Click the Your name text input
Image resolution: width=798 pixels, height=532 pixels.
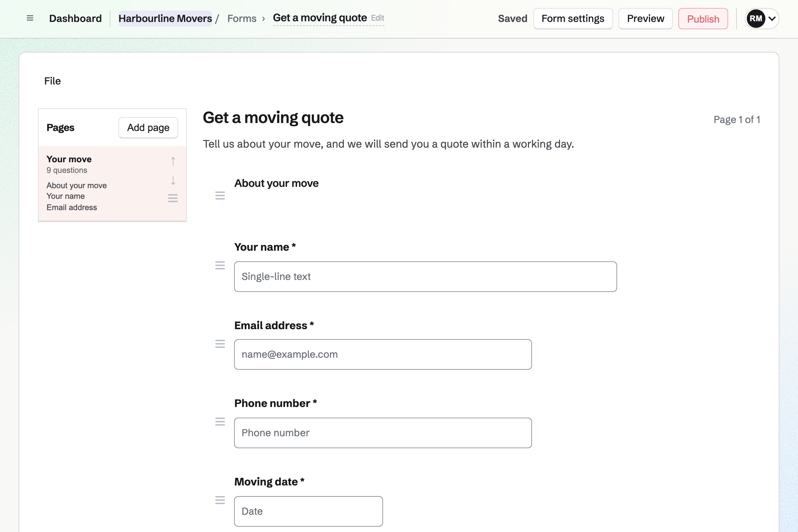[426, 277]
